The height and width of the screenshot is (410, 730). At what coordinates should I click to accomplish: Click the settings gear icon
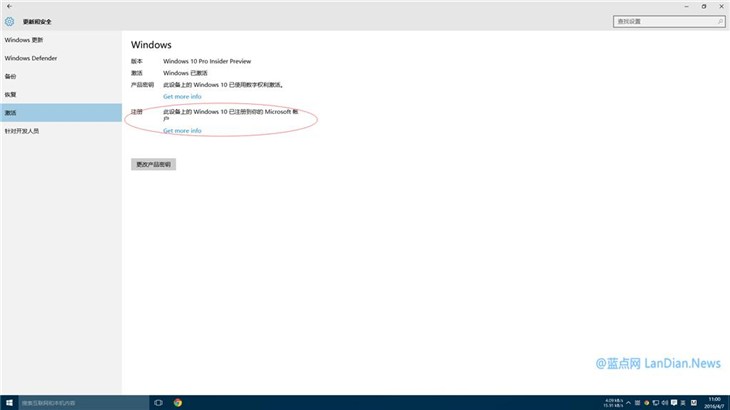pos(10,21)
